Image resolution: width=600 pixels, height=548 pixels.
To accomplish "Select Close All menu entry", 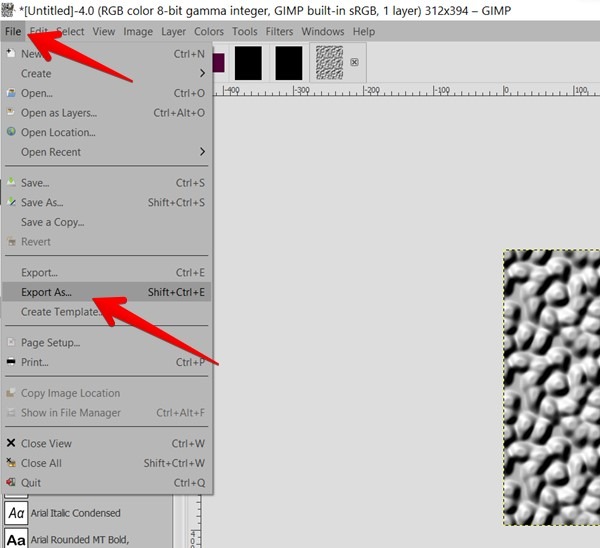I will (x=106, y=463).
